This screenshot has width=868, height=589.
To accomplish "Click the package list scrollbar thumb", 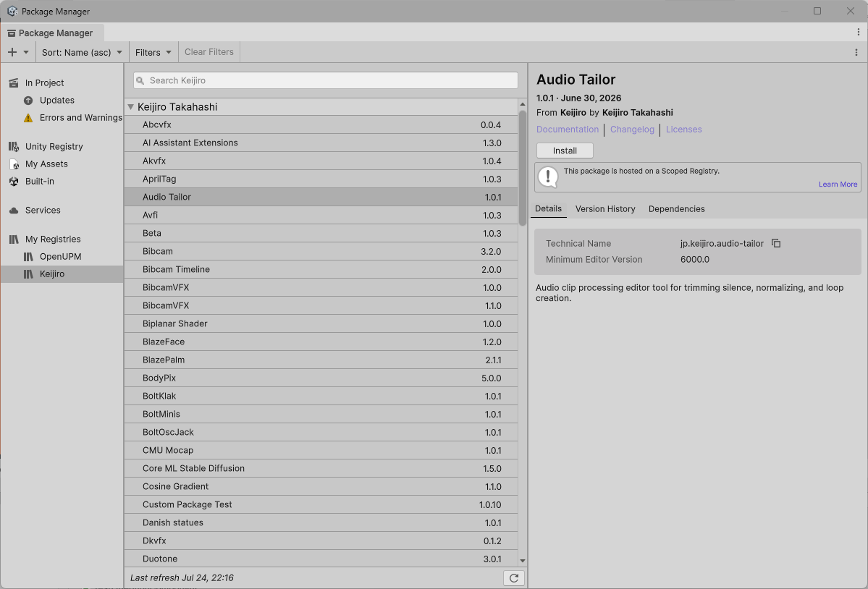I will click(522, 168).
